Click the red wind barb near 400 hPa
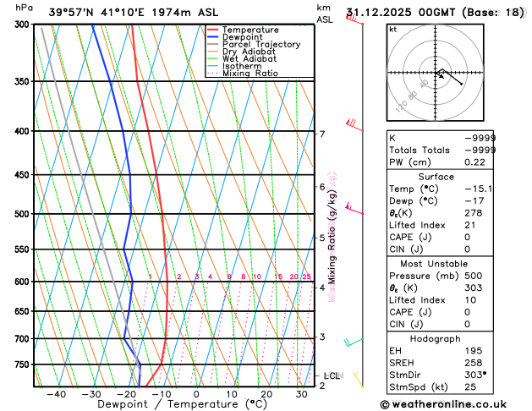The image size is (532, 411). tap(354, 125)
